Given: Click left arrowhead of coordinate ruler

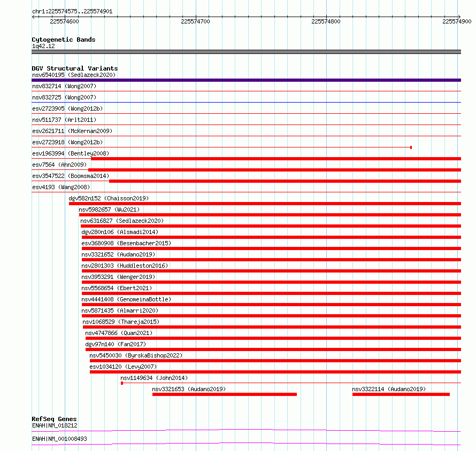Looking at the screenshot, I should 33,17.
